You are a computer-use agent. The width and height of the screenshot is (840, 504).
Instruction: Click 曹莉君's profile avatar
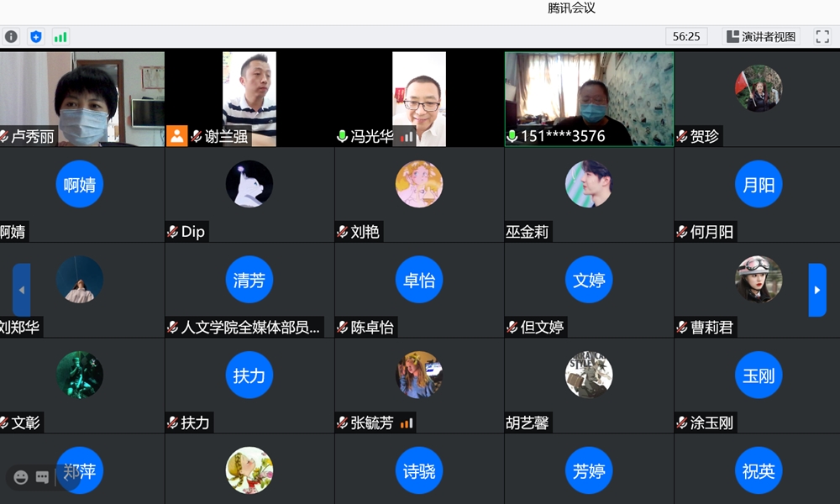coord(759,279)
